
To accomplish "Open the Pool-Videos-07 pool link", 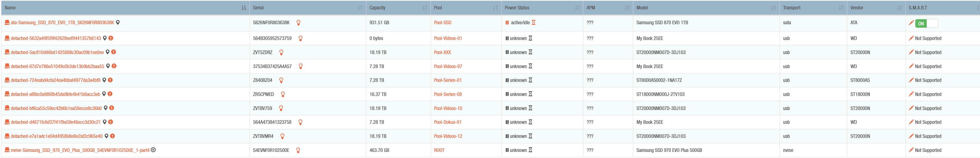I will click(x=448, y=66).
